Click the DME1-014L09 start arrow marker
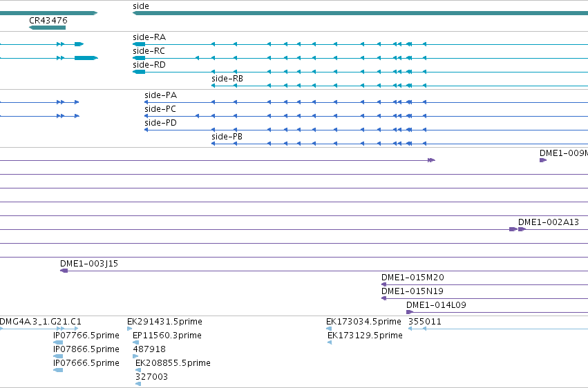The height and width of the screenshot is (388, 588). (410, 312)
